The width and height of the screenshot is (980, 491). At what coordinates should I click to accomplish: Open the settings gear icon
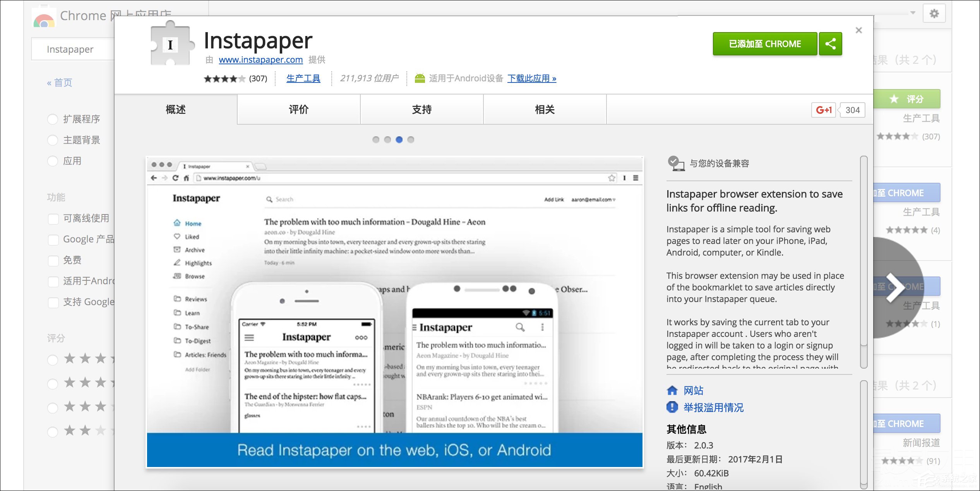point(934,14)
